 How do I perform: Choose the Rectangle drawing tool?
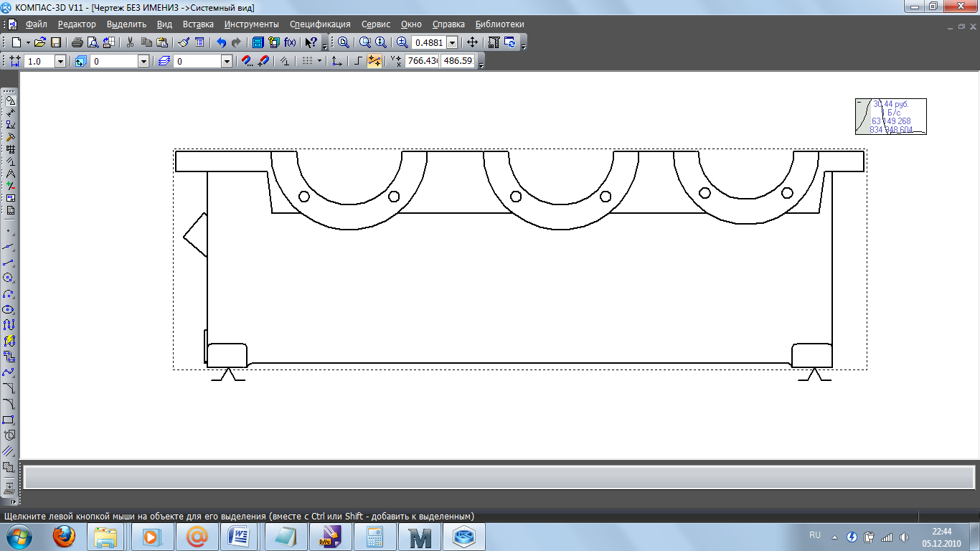tap(9, 420)
